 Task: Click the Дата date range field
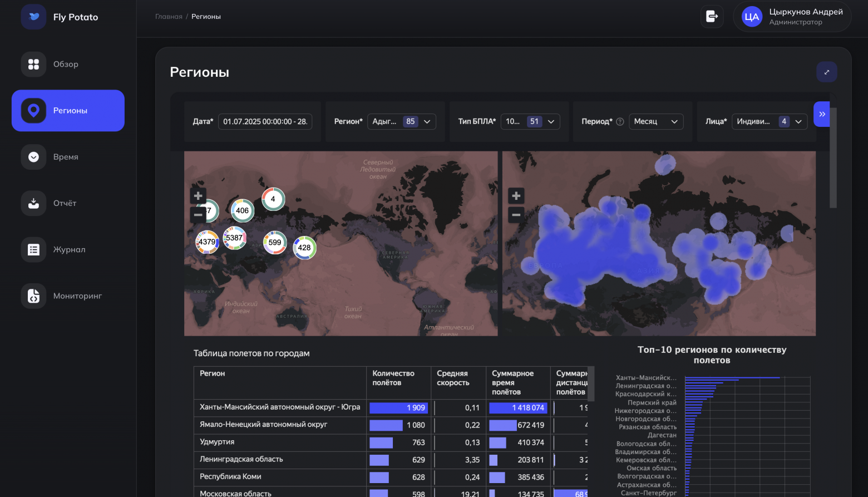pyautogui.click(x=265, y=121)
